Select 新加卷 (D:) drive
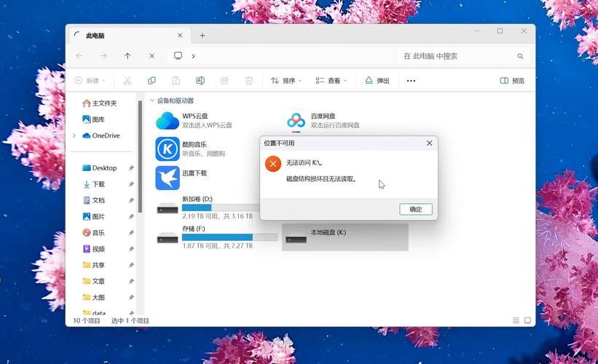The width and height of the screenshot is (598, 364). pyautogui.click(x=168, y=207)
